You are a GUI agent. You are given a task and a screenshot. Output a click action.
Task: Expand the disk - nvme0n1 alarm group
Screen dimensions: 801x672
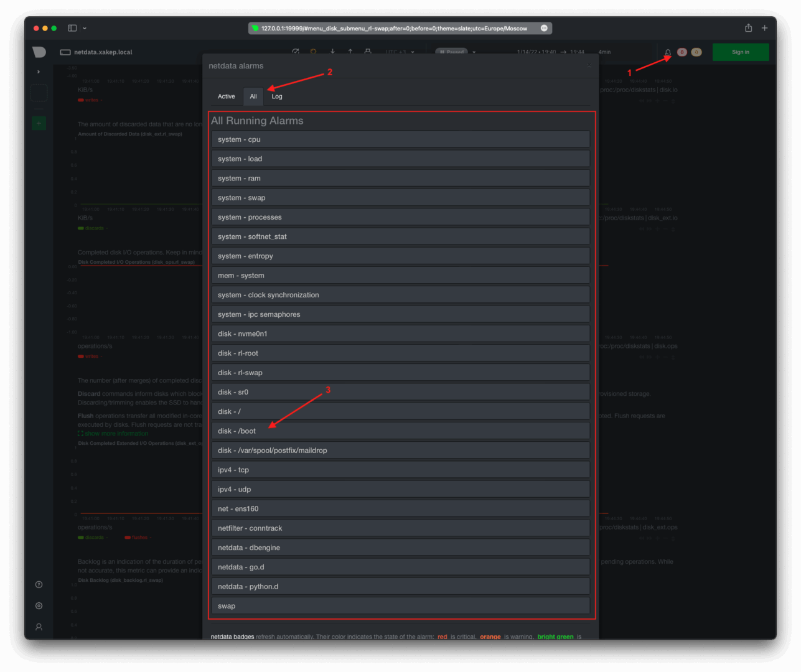point(400,334)
